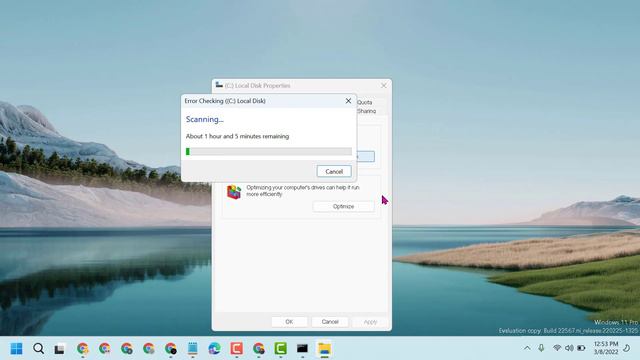
Task: Click the Apply button in Properties
Action: [x=370, y=322]
